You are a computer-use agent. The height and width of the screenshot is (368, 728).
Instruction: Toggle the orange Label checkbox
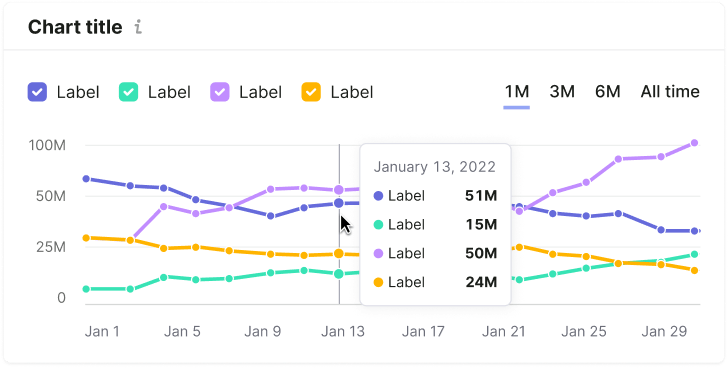311,92
